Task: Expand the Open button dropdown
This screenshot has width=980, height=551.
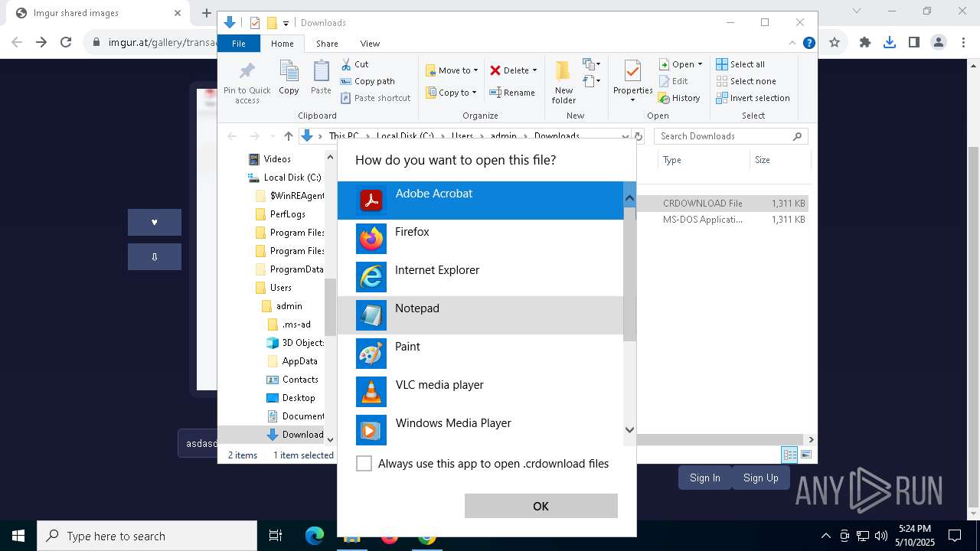Action: (x=700, y=64)
